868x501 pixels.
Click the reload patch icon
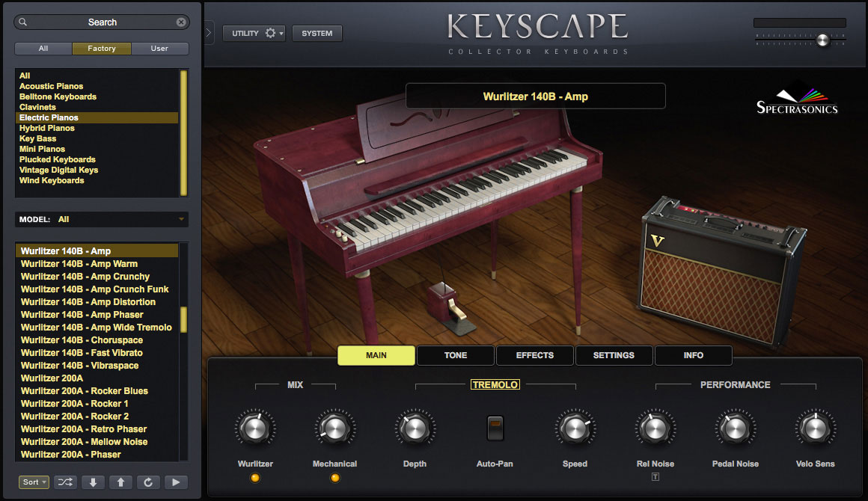147,482
